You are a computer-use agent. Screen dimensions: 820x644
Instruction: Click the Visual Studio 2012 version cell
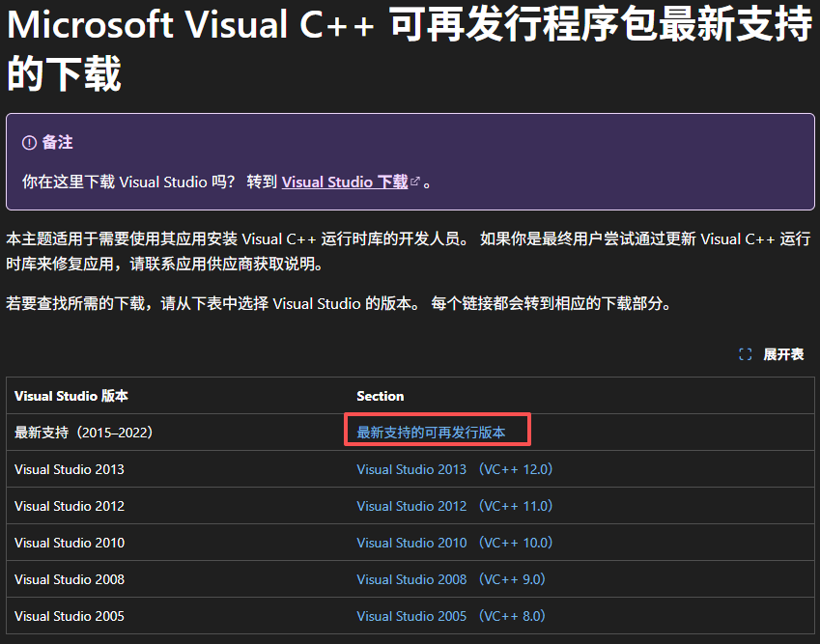(177, 506)
